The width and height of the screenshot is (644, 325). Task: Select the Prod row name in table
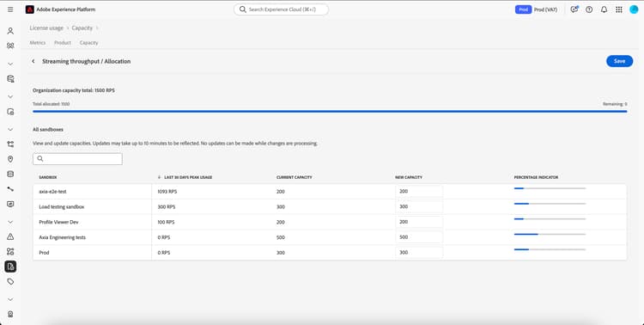point(44,253)
